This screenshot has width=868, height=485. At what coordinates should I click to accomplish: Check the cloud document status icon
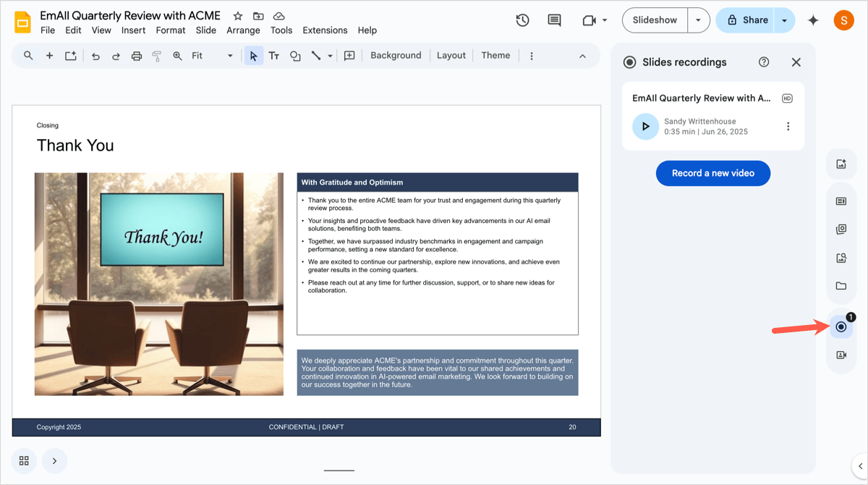pos(278,16)
